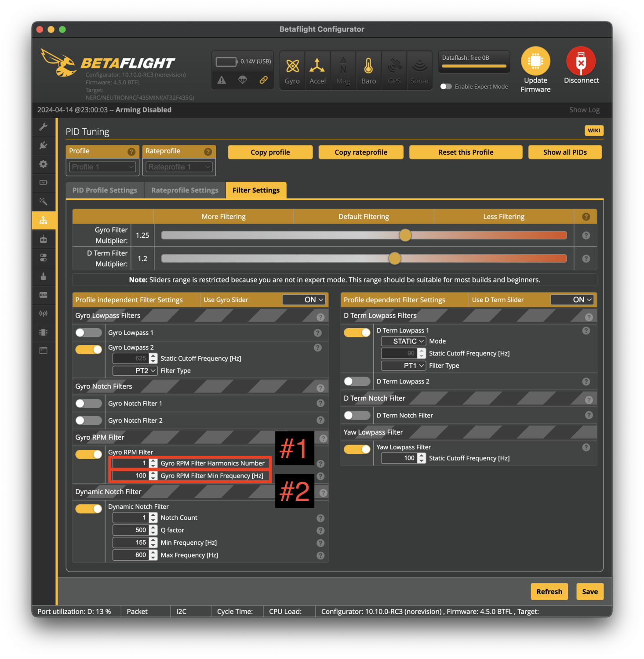
Task: Open the Use Gyro Slider ON dropdown
Action: (304, 300)
